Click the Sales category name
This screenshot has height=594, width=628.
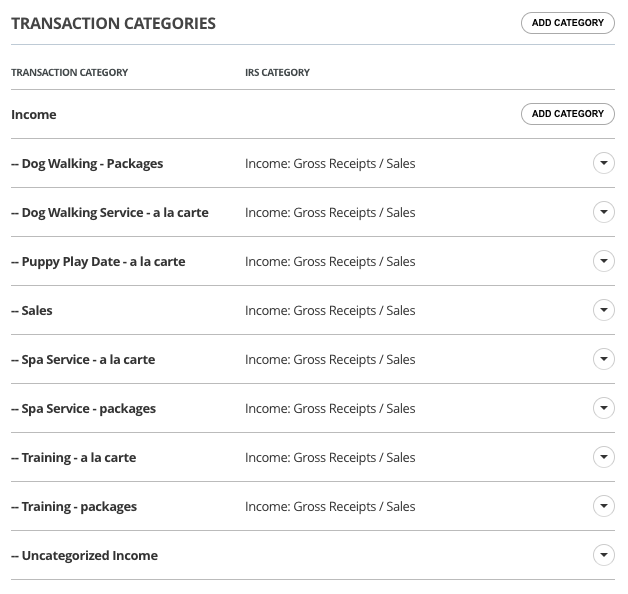(37, 310)
